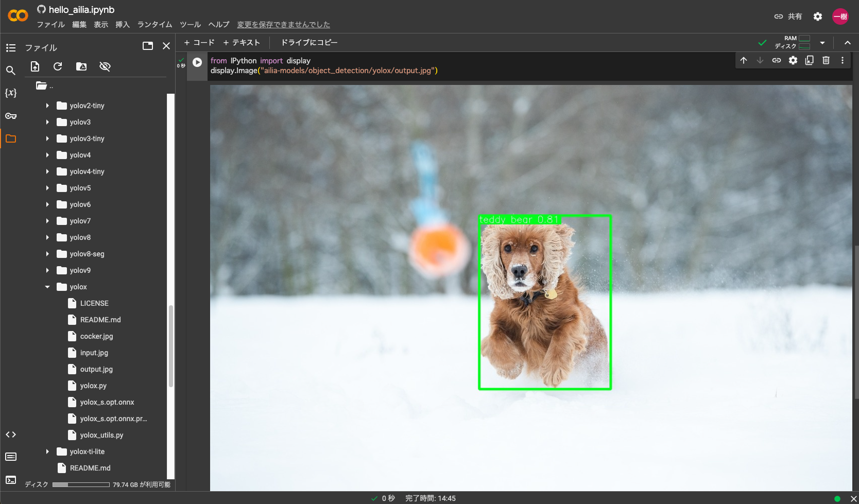The height and width of the screenshot is (504, 859).
Task: Collapse the yolox folder
Action: coord(47,287)
